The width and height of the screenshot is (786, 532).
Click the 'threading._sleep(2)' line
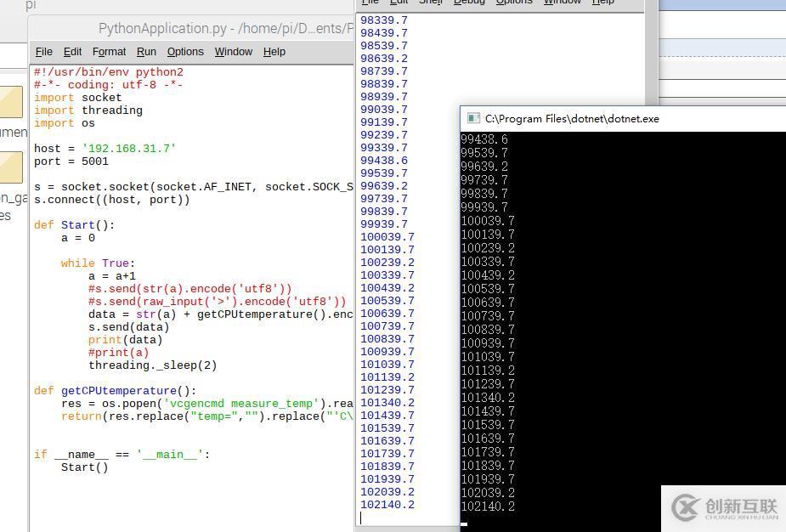(x=153, y=365)
